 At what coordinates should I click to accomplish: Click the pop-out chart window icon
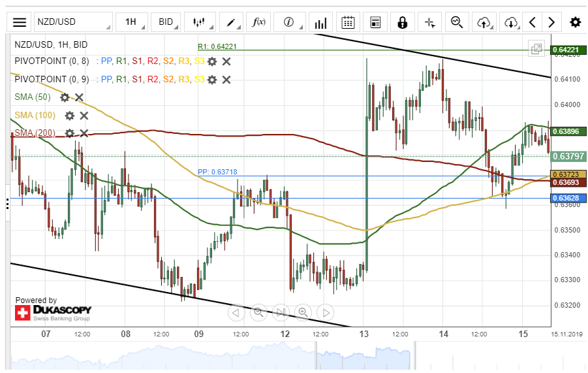click(x=536, y=49)
